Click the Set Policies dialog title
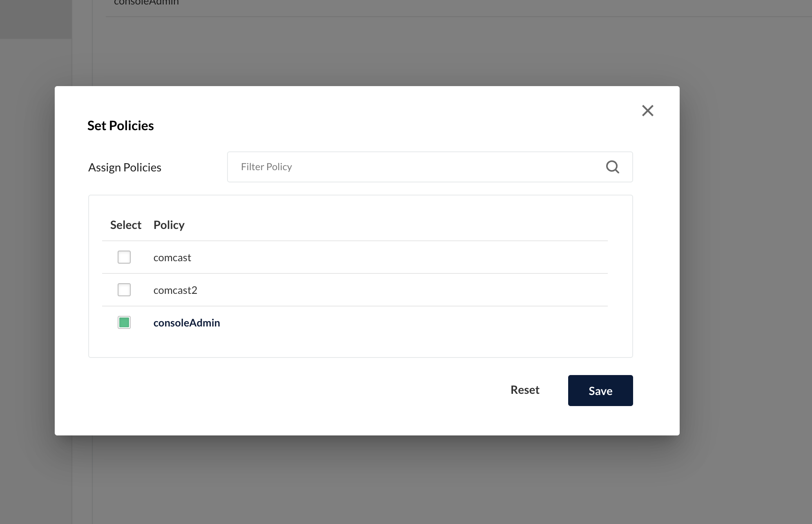 pyautogui.click(x=120, y=126)
